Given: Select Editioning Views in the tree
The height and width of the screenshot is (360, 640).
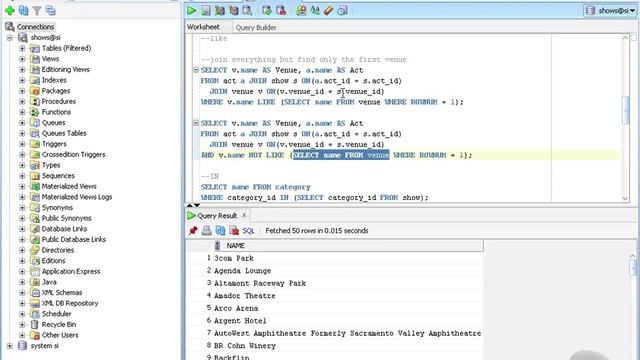Looking at the screenshot, I should [x=65, y=69].
